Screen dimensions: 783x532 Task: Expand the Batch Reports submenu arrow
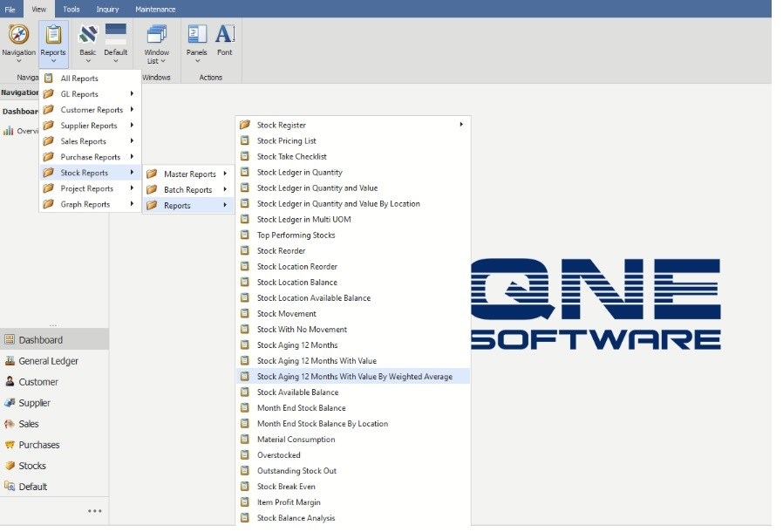coord(225,189)
